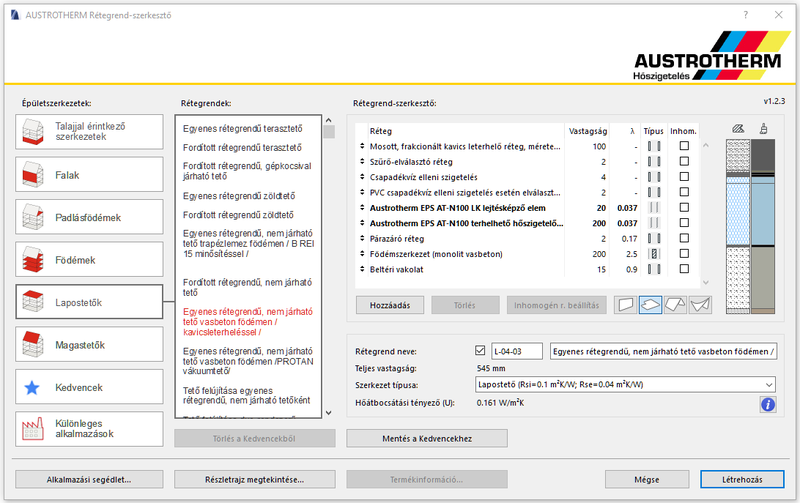
Task: Click Vastagság column header
Action: tap(588, 131)
